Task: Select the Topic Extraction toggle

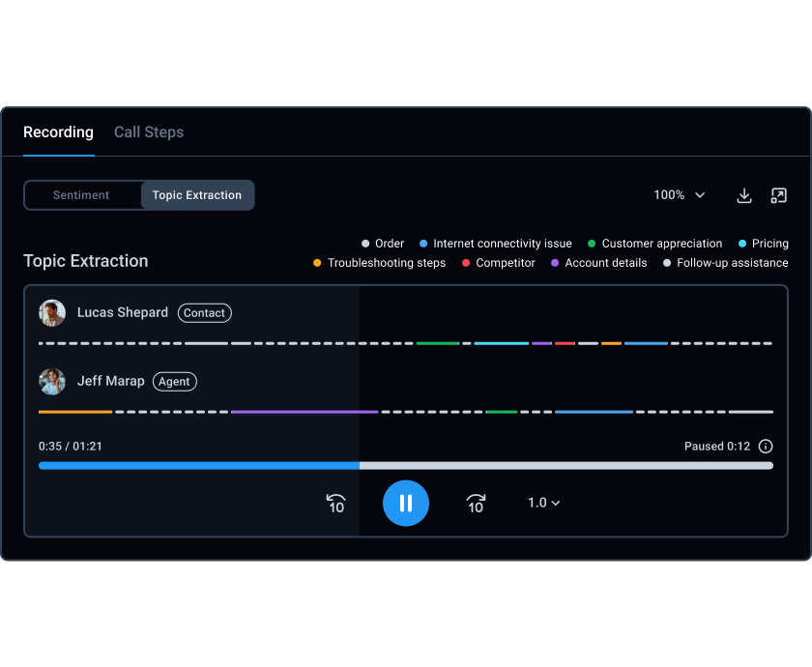Action: coord(197,195)
